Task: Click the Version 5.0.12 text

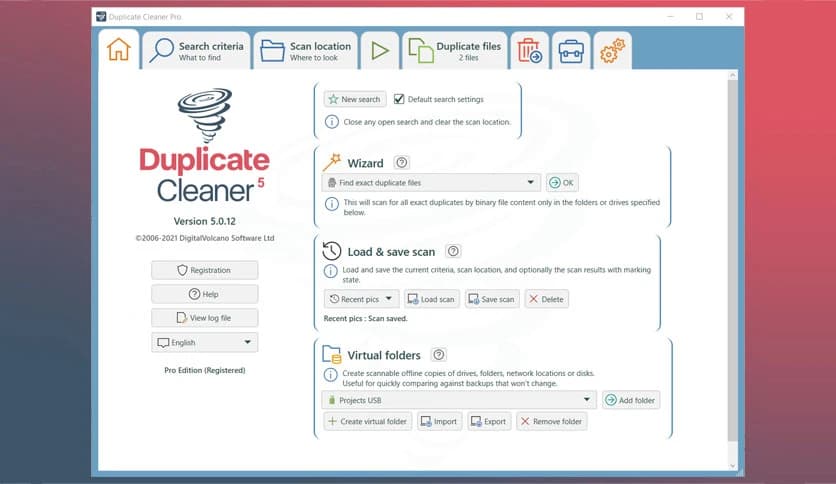Action: (x=205, y=221)
